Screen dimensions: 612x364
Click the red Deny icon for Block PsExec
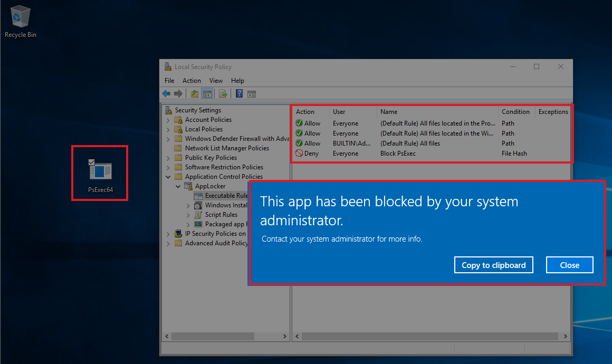click(299, 154)
